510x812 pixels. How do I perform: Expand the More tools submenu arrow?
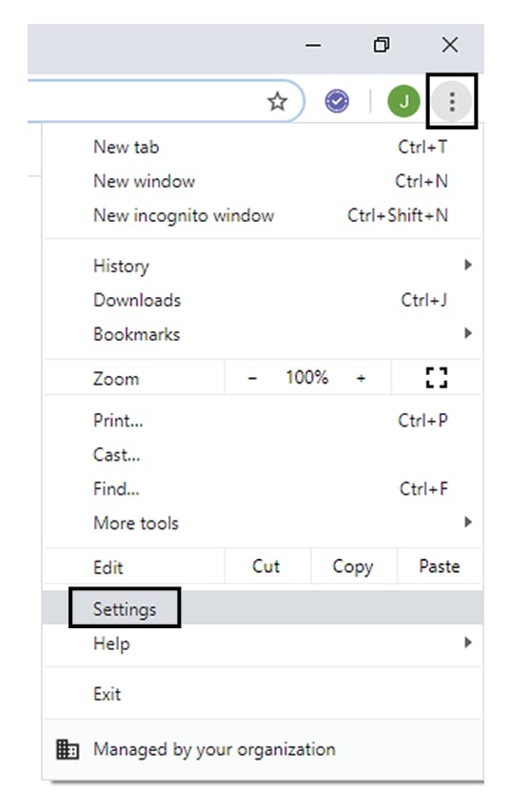pos(468,522)
